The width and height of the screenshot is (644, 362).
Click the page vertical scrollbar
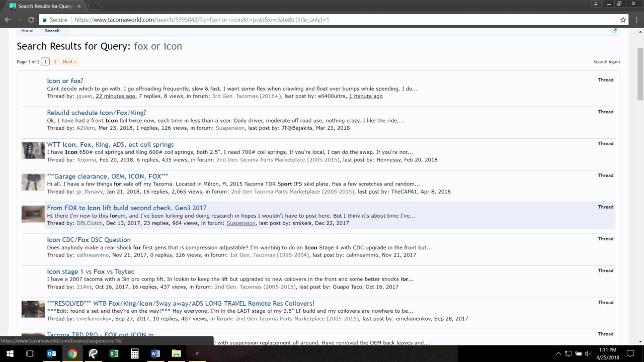coord(640,74)
